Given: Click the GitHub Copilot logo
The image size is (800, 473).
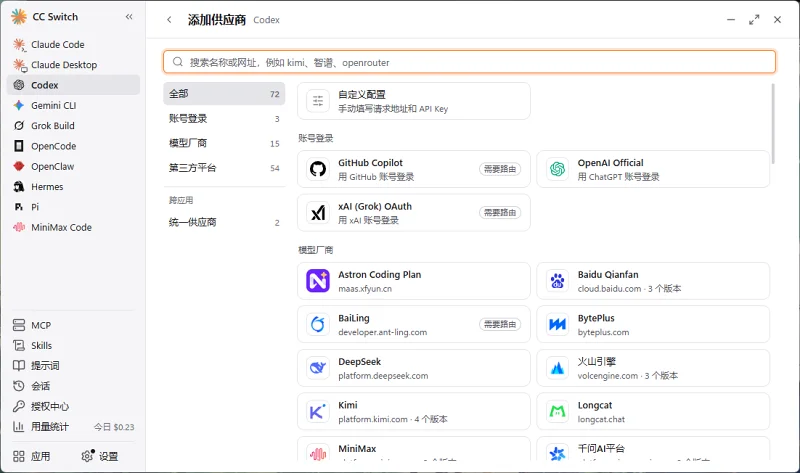Looking at the screenshot, I should click(318, 169).
